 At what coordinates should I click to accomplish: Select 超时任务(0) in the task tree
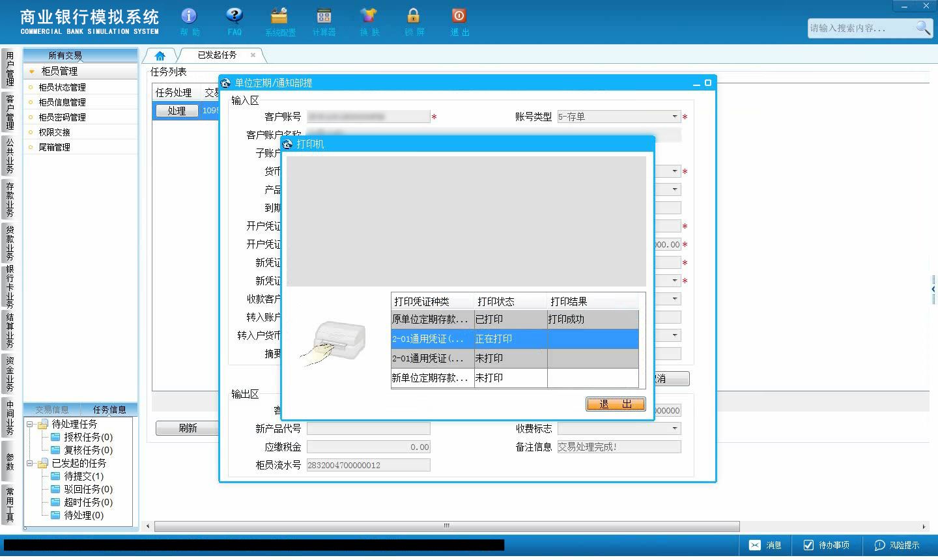pyautogui.click(x=88, y=503)
